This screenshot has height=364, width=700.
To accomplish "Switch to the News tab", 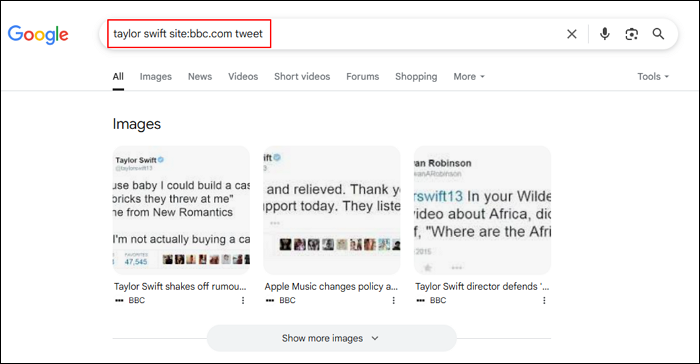I will click(x=200, y=76).
